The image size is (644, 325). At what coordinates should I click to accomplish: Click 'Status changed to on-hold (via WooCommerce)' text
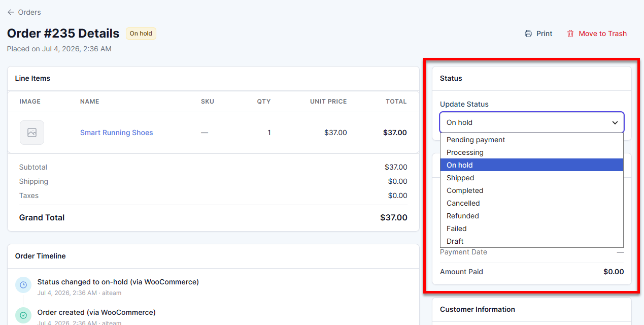click(118, 282)
